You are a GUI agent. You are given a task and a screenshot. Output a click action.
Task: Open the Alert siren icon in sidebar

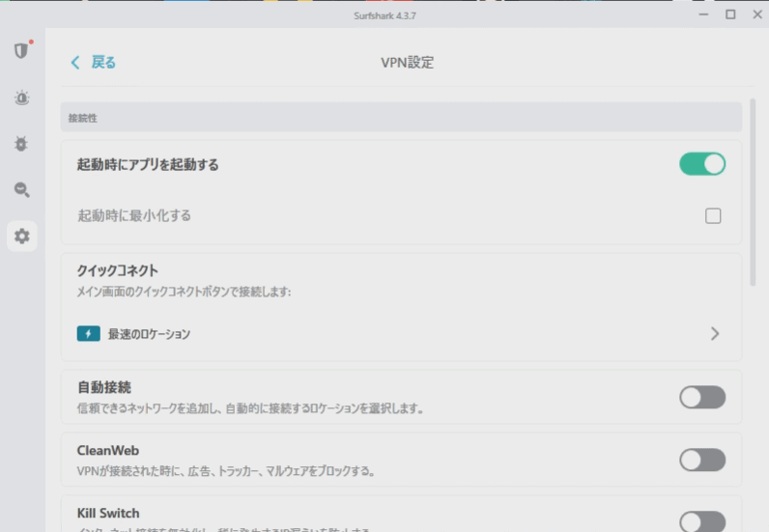click(21, 98)
